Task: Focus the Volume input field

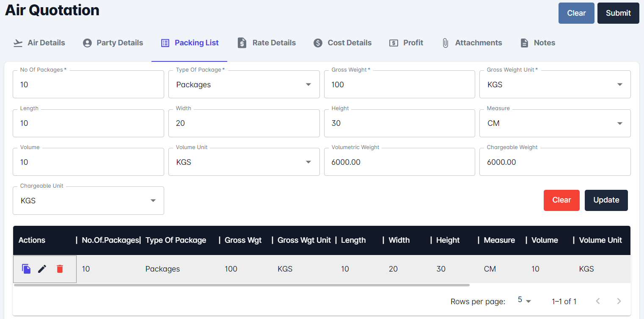Action: (88, 162)
